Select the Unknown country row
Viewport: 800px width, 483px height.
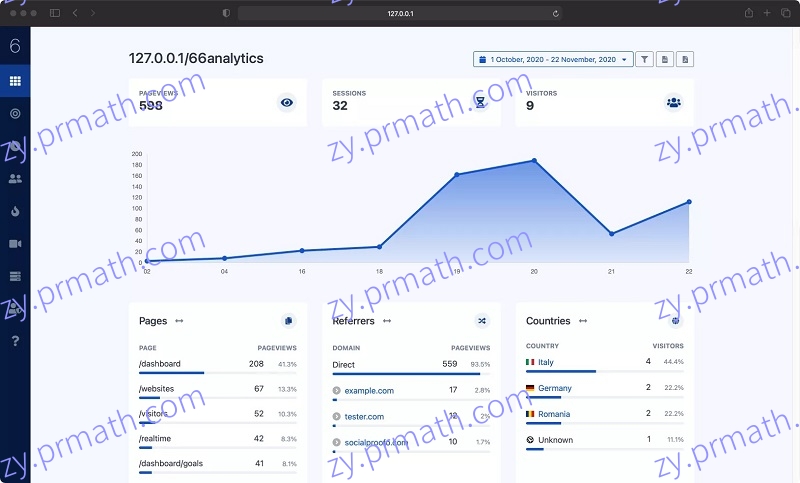tap(605, 442)
